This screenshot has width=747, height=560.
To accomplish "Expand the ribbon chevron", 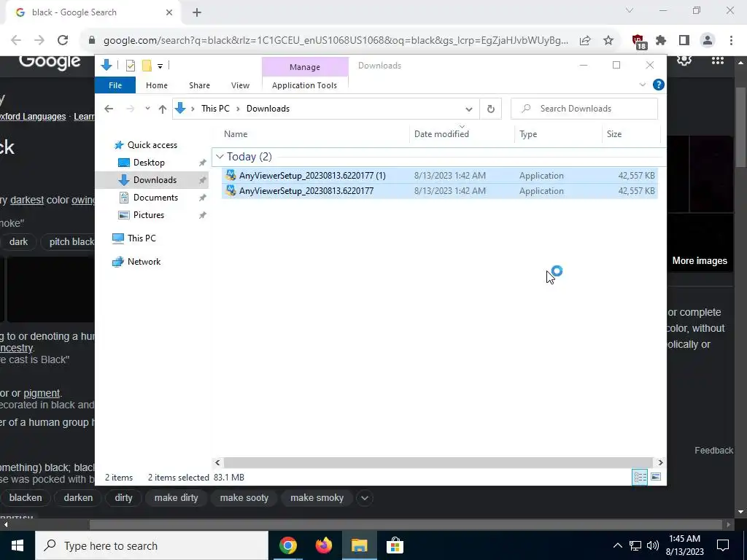I will (642, 85).
